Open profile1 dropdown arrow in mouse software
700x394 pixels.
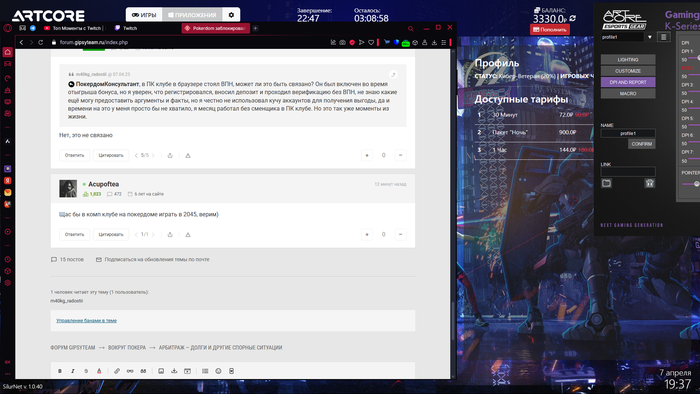click(650, 37)
